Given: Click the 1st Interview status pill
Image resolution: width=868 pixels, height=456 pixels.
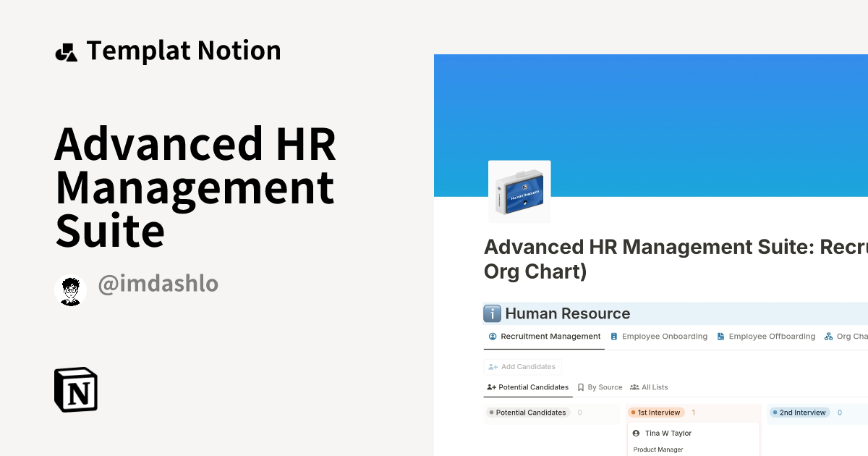Looking at the screenshot, I should (655, 413).
